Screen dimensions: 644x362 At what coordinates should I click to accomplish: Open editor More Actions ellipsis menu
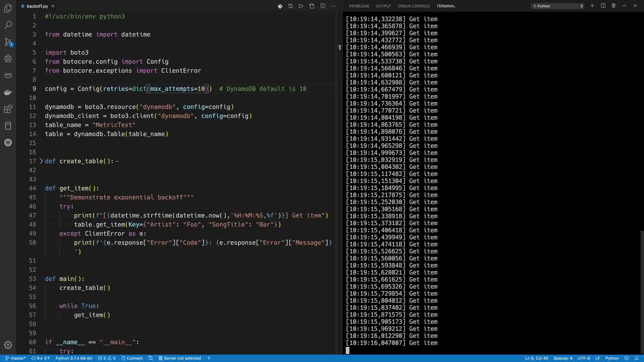(333, 6)
